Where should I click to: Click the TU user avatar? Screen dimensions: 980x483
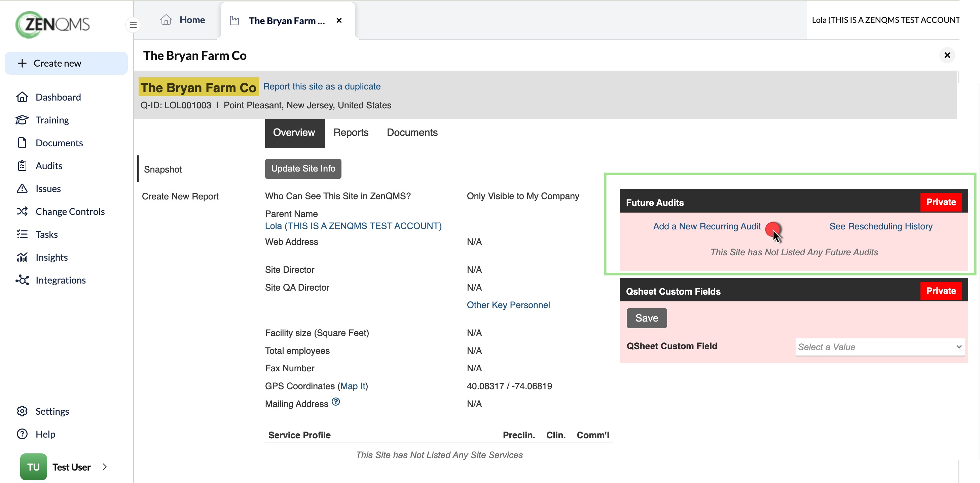click(34, 467)
